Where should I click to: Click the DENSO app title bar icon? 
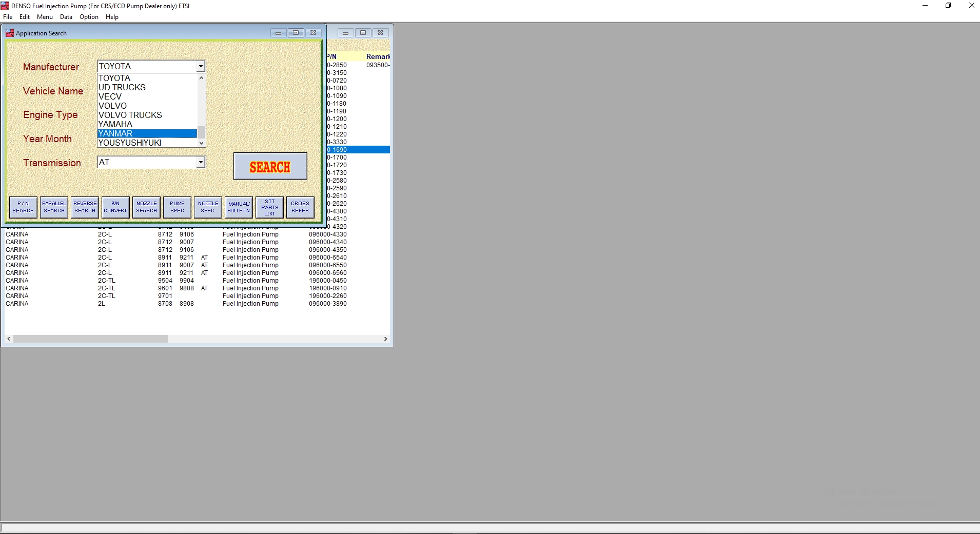click(x=5, y=6)
